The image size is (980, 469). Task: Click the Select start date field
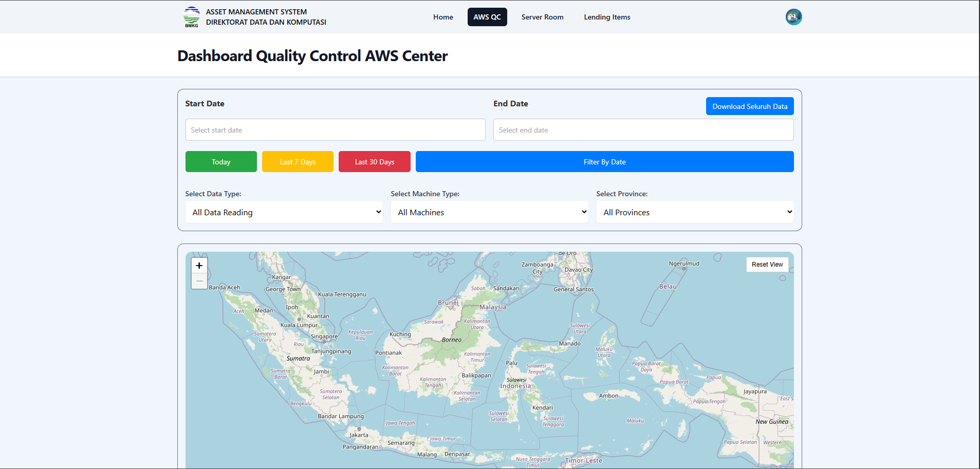(x=335, y=129)
